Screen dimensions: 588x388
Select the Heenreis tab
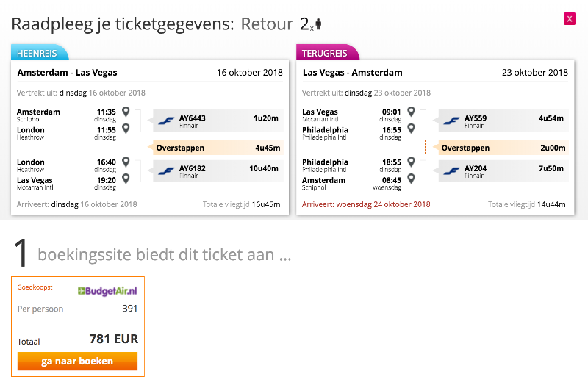click(37, 53)
